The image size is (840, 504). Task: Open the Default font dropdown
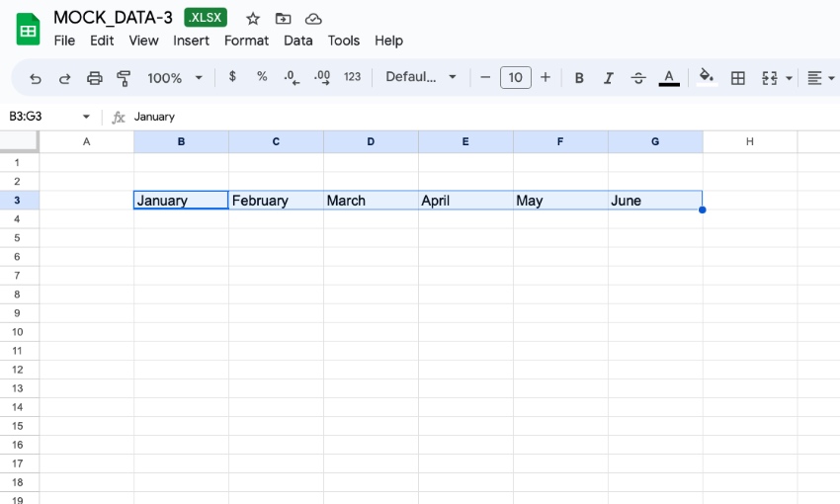pyautogui.click(x=421, y=77)
